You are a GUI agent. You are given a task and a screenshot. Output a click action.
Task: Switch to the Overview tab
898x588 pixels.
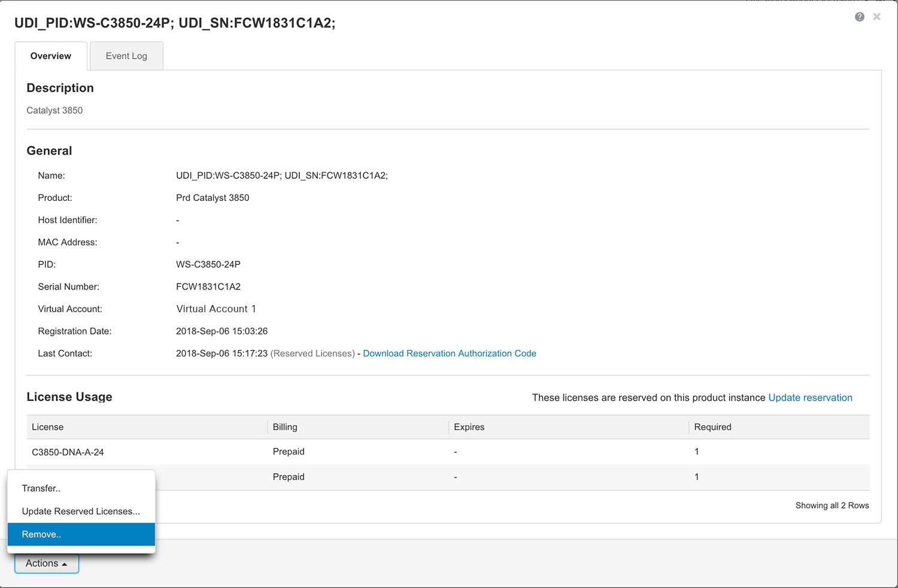(51, 56)
